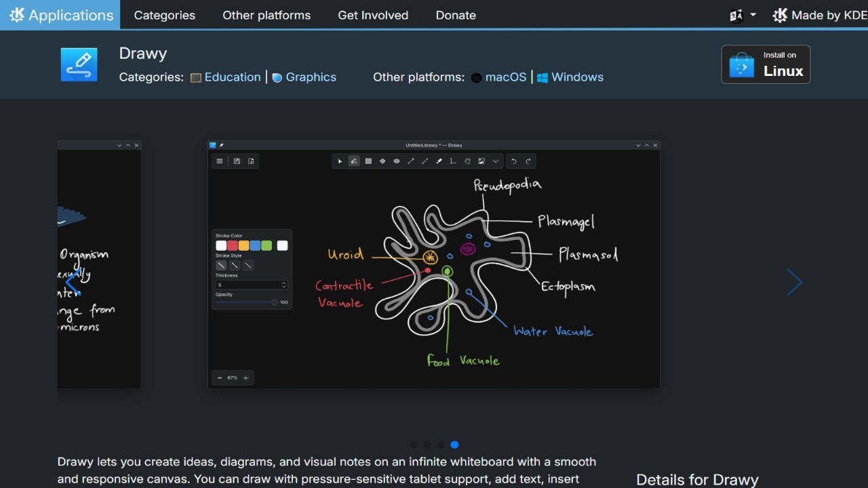
Task: Click the open file icon in Drawy screenshot
Action: click(251, 161)
